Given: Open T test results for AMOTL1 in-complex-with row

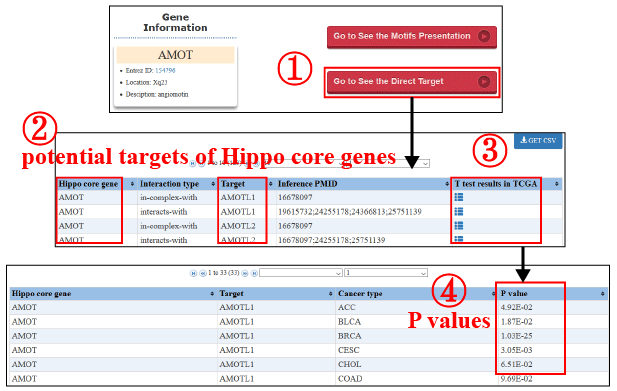Looking at the screenshot, I should [x=458, y=197].
